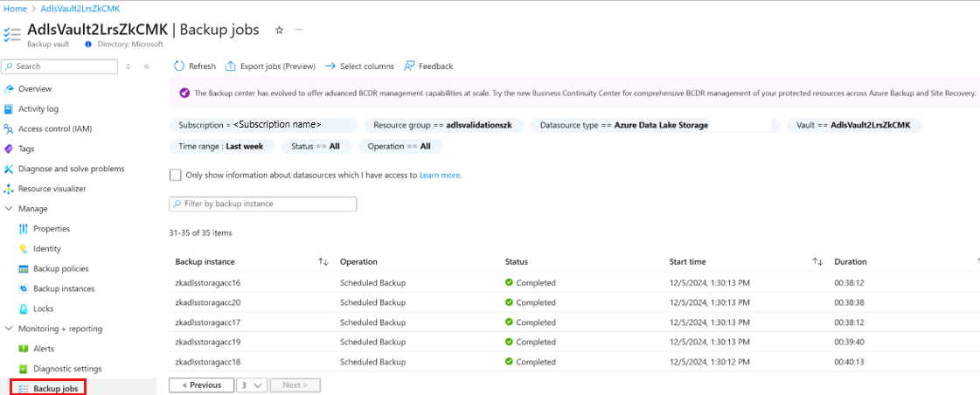980x395 pixels.
Task: Click the Backup policies icon
Action: (x=24, y=269)
